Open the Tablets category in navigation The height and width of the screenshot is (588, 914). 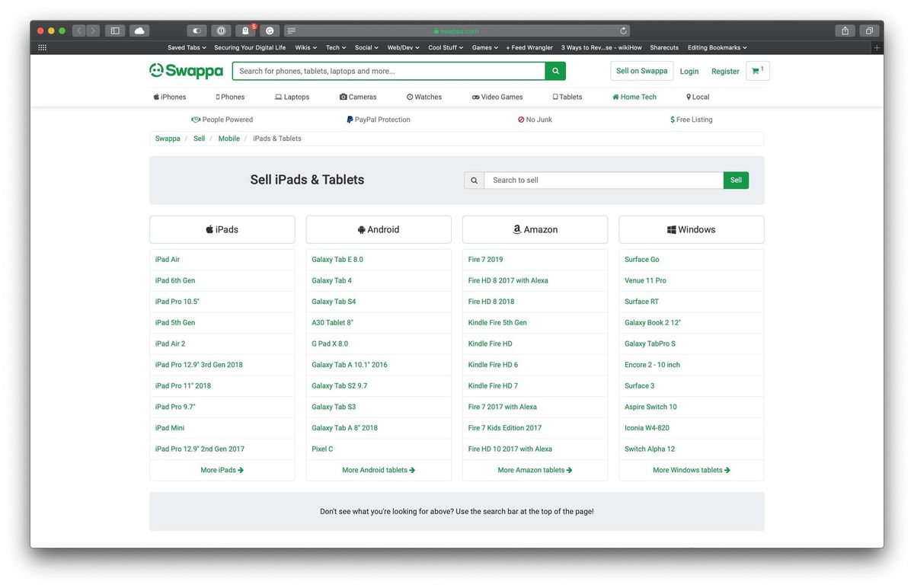pos(567,97)
